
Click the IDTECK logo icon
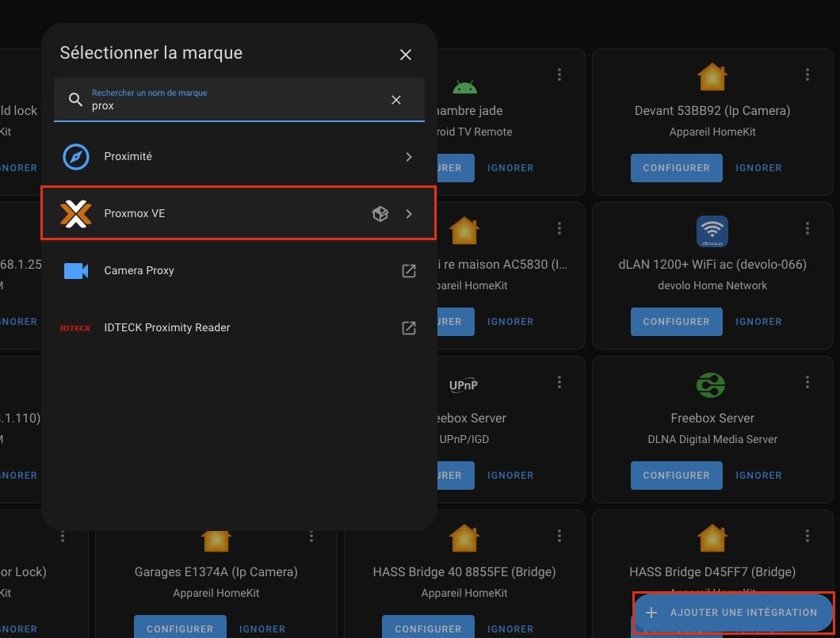tap(75, 328)
